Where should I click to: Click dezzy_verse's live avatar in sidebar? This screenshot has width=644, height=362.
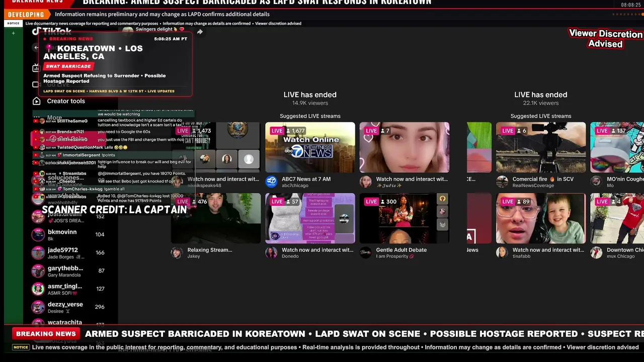point(38,307)
